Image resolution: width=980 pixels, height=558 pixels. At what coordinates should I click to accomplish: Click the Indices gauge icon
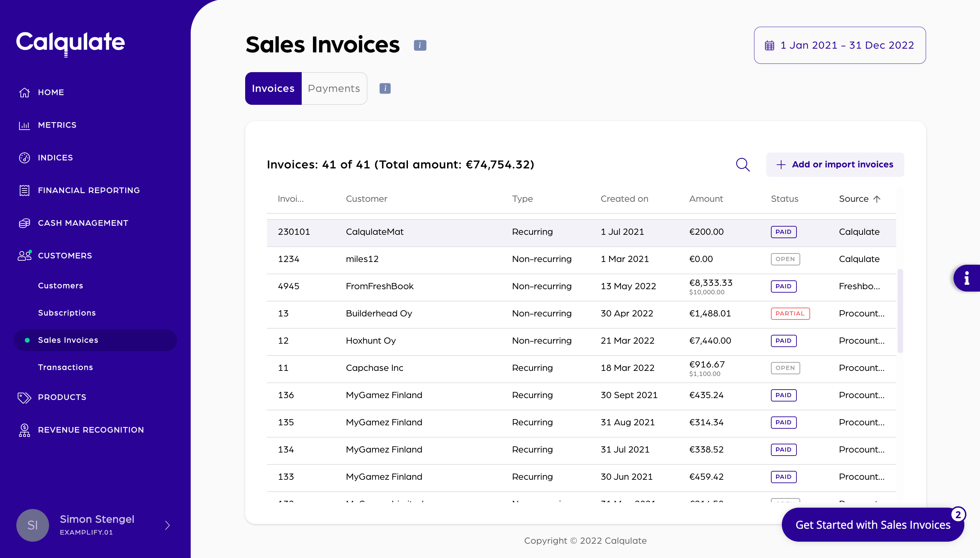pos(24,158)
